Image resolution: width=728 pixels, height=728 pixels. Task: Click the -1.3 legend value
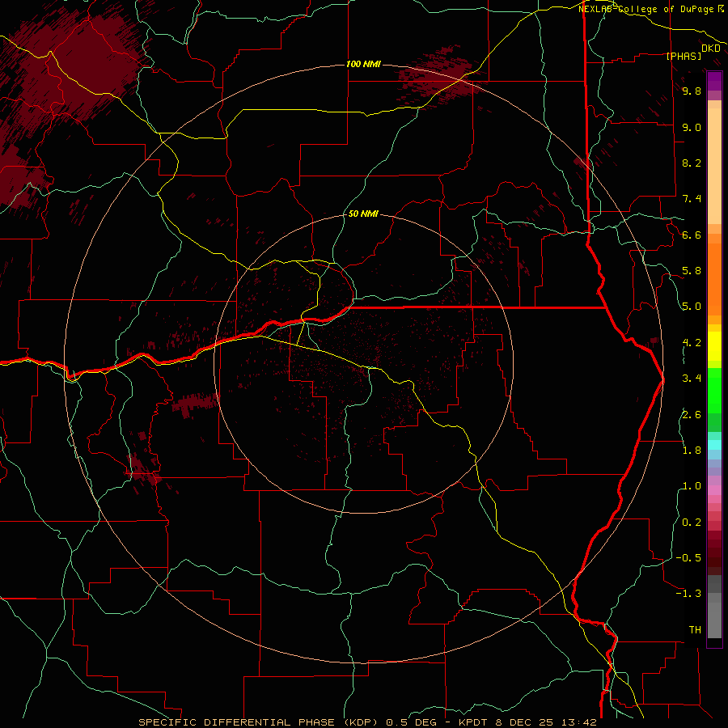688,594
